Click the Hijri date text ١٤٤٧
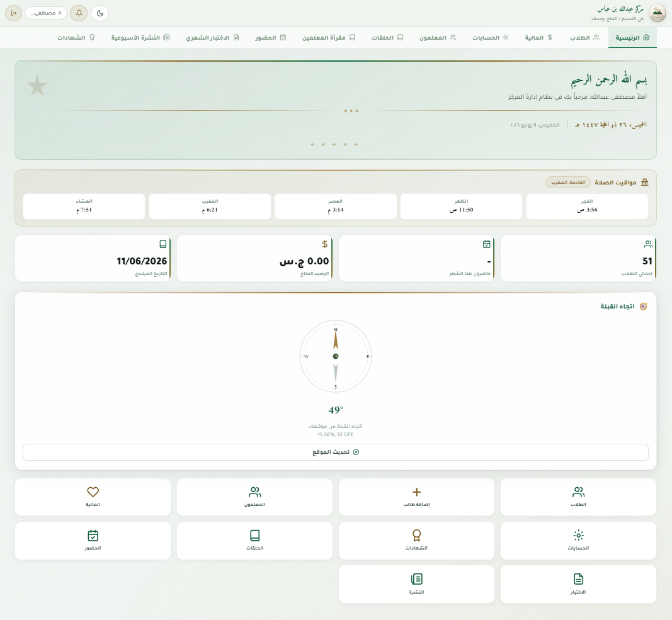 [610, 125]
